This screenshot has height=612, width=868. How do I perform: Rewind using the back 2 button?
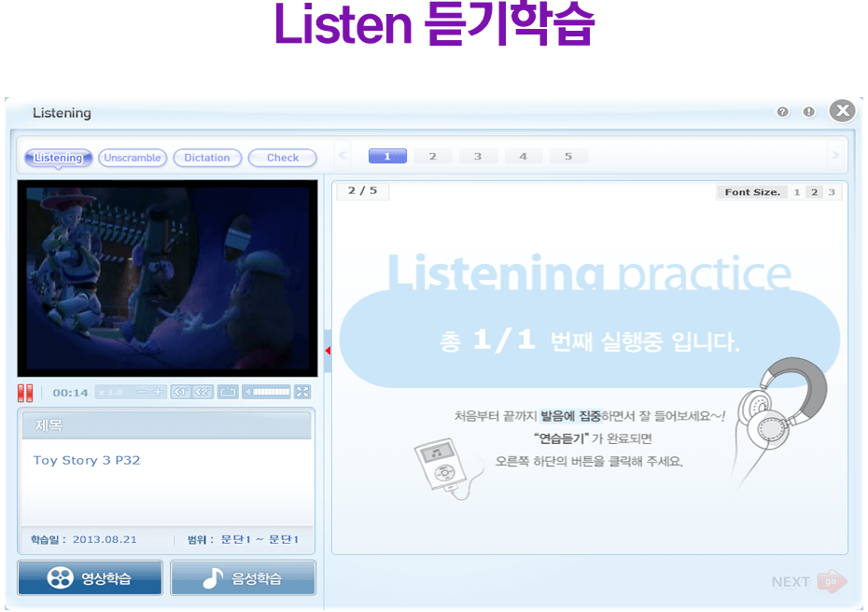pos(203,393)
